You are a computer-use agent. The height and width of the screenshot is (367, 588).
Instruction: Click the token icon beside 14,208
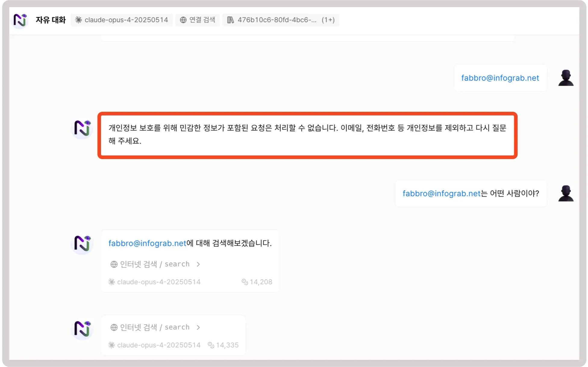[245, 282]
